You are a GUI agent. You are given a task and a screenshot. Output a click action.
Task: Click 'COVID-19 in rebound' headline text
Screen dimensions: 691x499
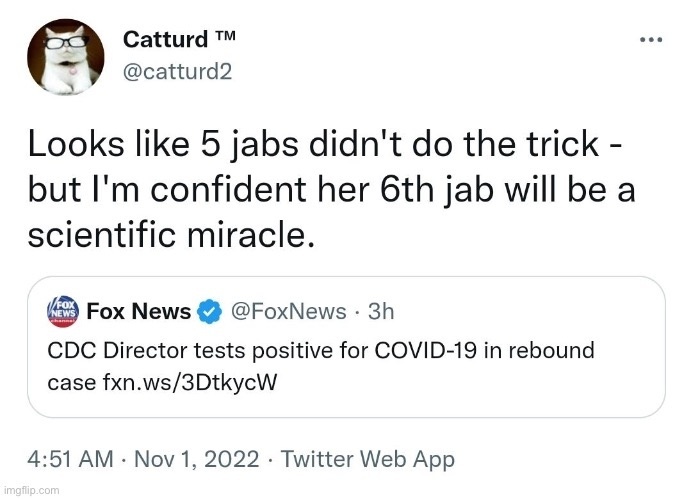485,350
